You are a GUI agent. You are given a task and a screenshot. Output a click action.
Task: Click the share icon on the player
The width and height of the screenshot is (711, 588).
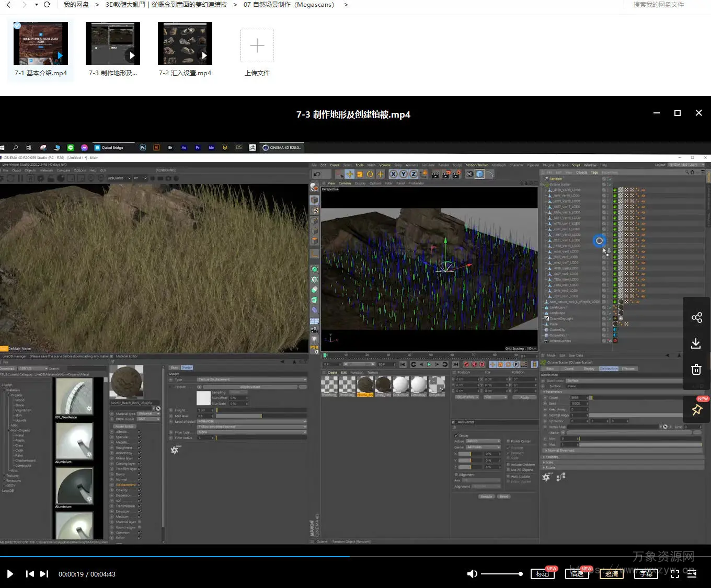pyautogui.click(x=696, y=318)
